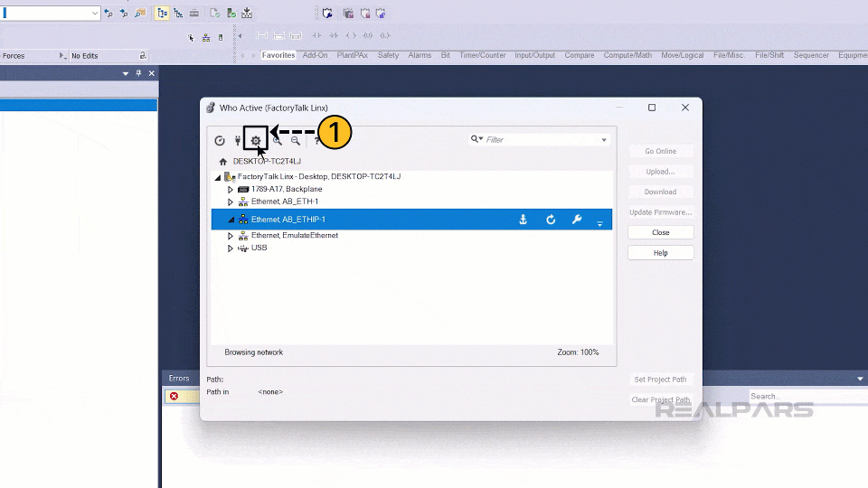Click the Upload... button
This screenshot has height=488, width=868.
tap(660, 172)
